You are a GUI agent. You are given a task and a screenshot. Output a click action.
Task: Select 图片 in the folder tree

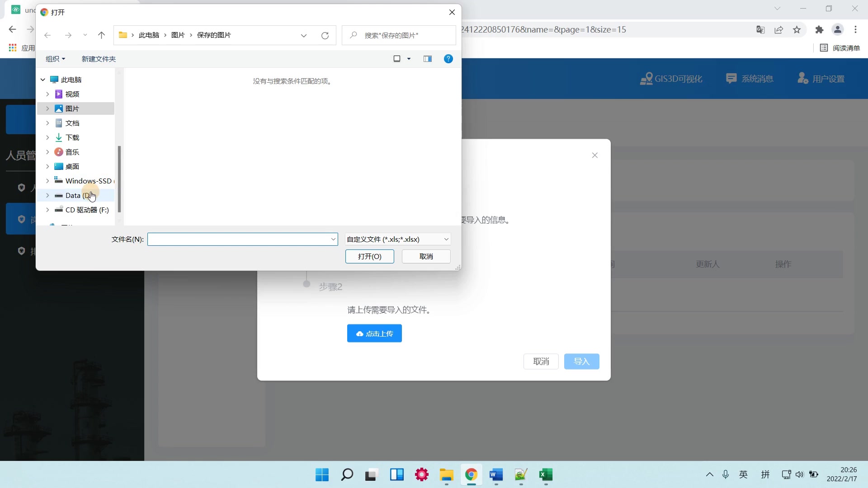72,108
